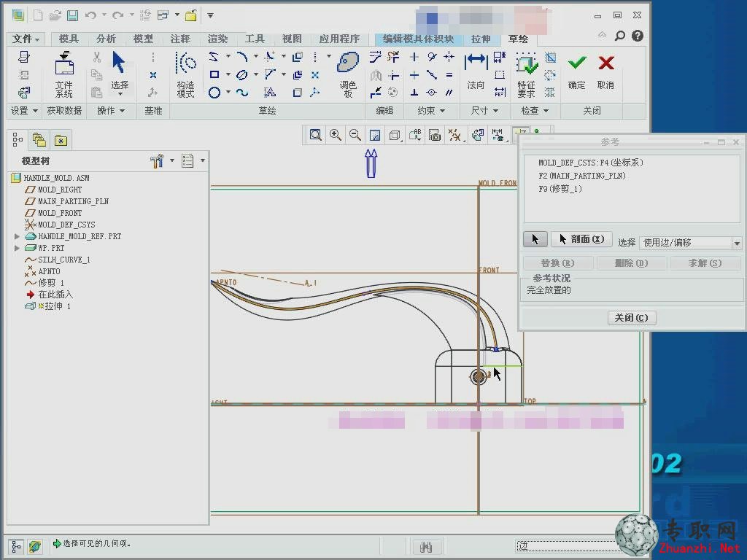The width and height of the screenshot is (747, 560).
Task: Switch to the 视图 ribbon tab
Action: (292, 39)
